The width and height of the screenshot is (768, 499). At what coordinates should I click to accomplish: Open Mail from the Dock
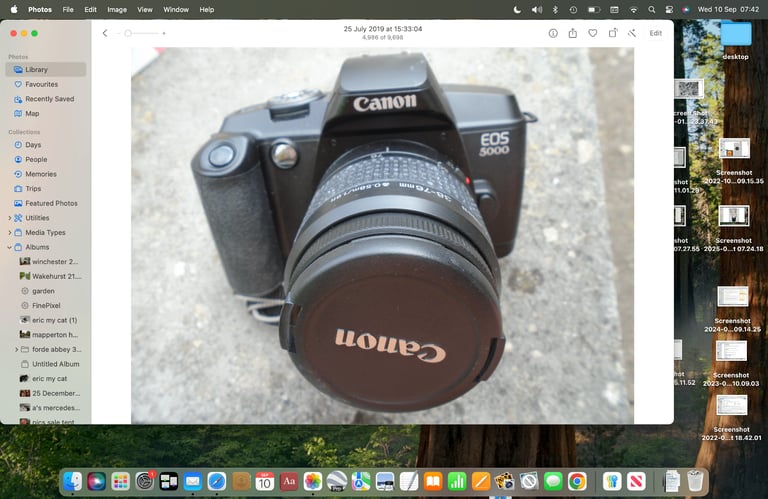(x=193, y=481)
